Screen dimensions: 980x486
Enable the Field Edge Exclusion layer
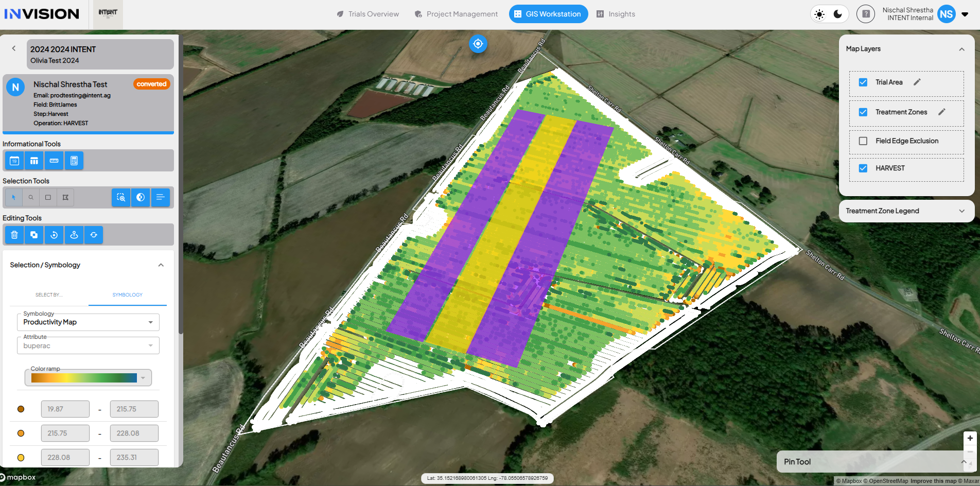point(863,141)
